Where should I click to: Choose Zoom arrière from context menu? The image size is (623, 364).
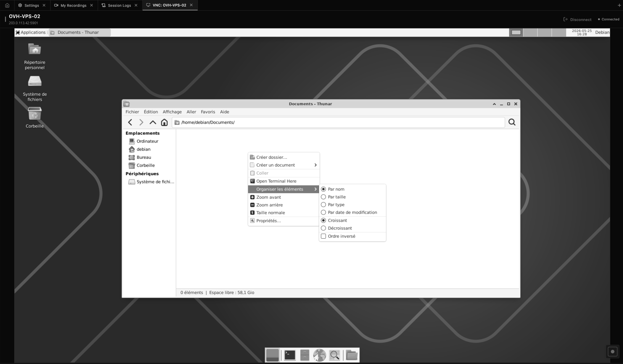[x=284, y=205]
